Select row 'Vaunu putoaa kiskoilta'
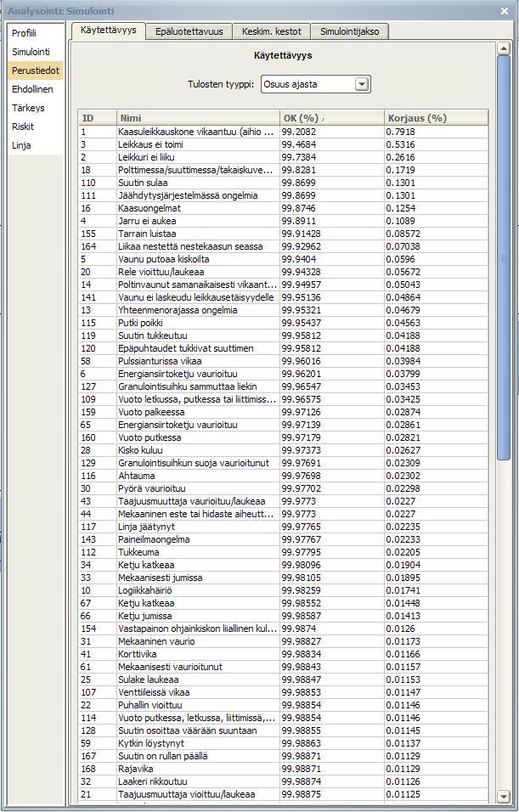This screenshot has width=519, height=812. [x=284, y=259]
